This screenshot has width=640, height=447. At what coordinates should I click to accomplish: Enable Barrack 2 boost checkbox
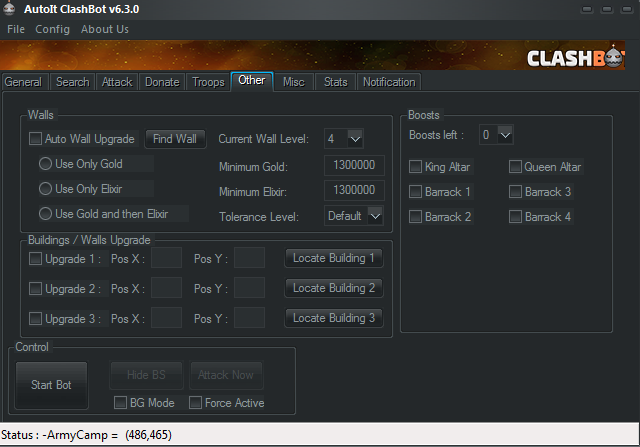[416, 216]
